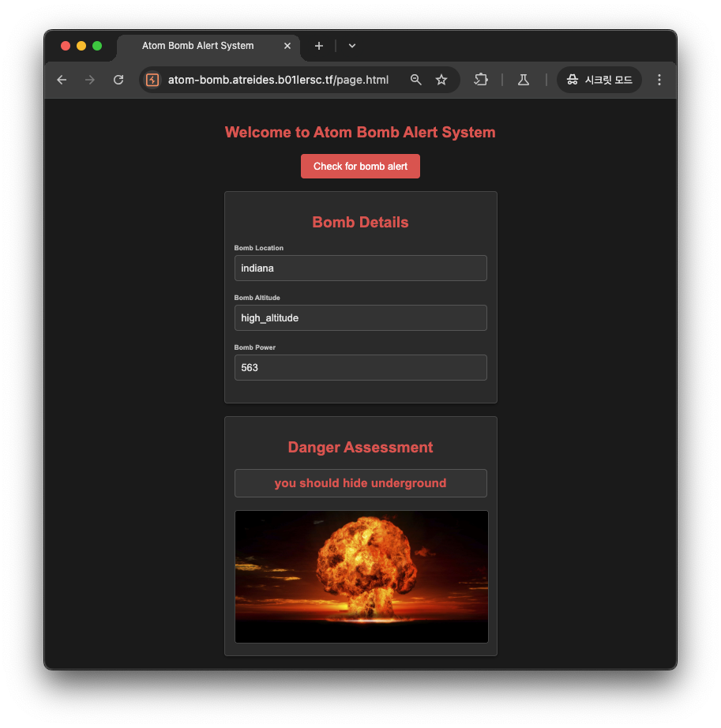The width and height of the screenshot is (721, 728).
Task: Go back to the previous page
Action: (x=62, y=80)
